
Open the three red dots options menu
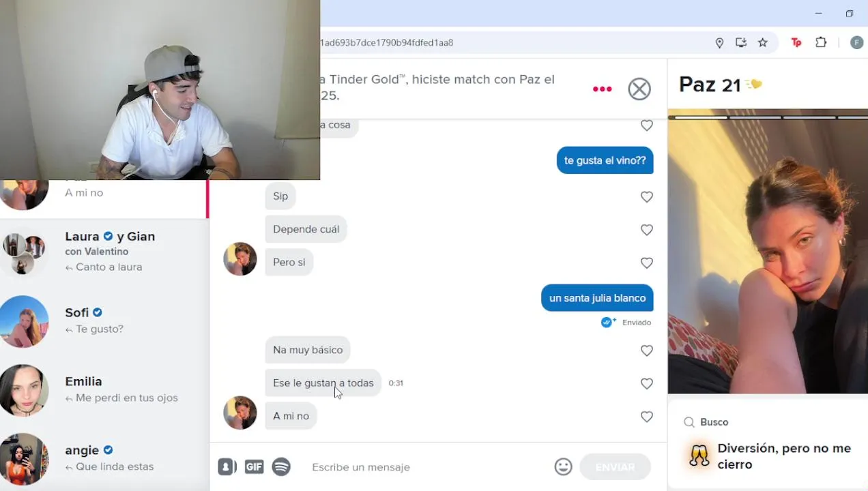(602, 89)
